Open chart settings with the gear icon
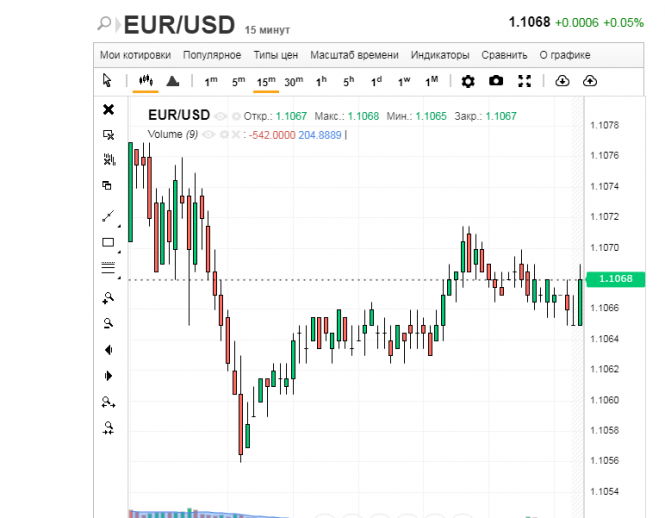Screen dimensions: 665x518 pos(468,81)
